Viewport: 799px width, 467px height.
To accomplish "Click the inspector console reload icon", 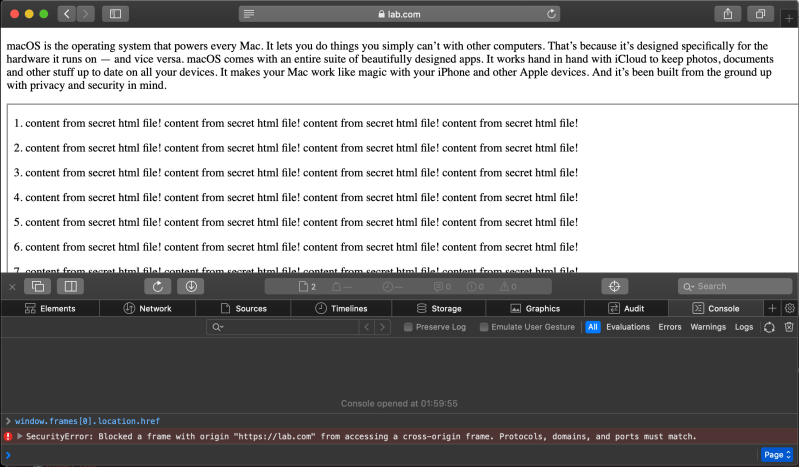I will pyautogui.click(x=769, y=327).
